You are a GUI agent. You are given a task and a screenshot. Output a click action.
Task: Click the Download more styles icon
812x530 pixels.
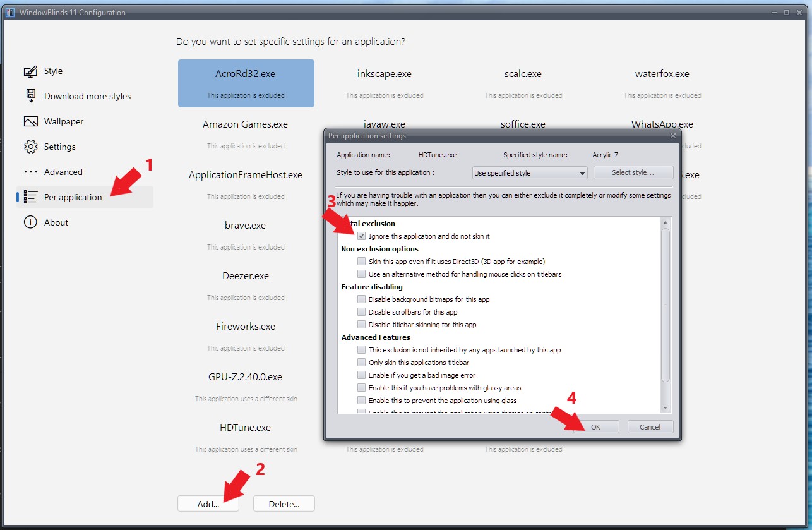pos(30,96)
